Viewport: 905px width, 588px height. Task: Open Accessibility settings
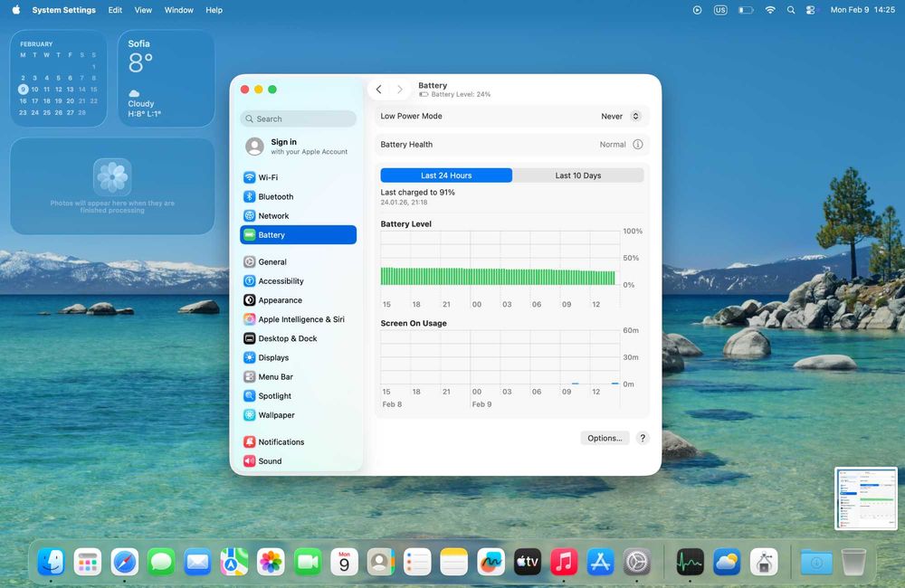[x=298, y=281]
